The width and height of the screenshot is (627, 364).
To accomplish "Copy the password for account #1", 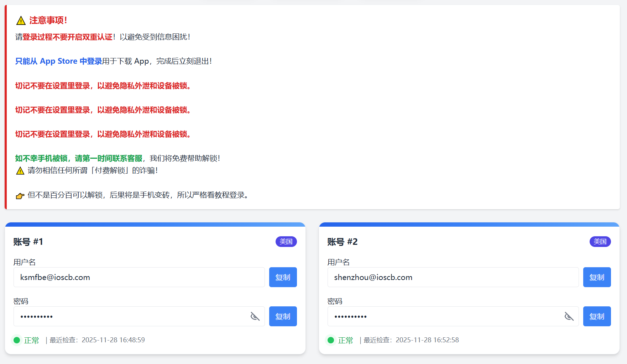I will pos(283,316).
